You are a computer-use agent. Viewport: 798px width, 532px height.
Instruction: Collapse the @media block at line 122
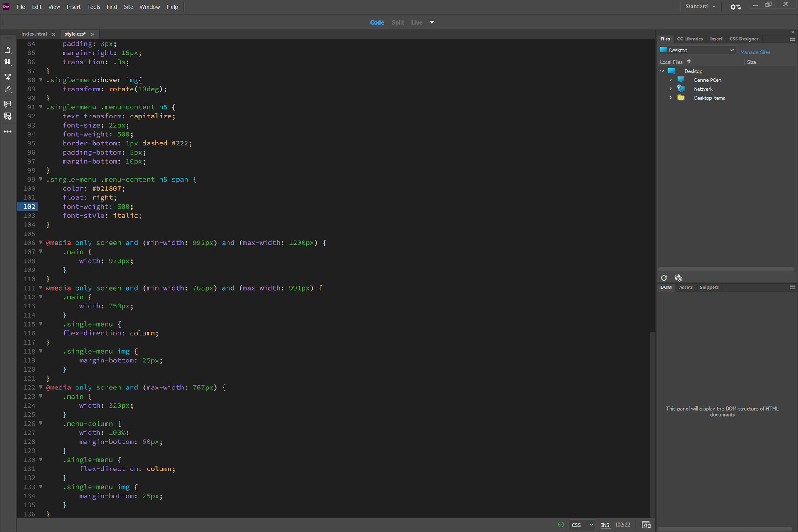click(x=41, y=387)
